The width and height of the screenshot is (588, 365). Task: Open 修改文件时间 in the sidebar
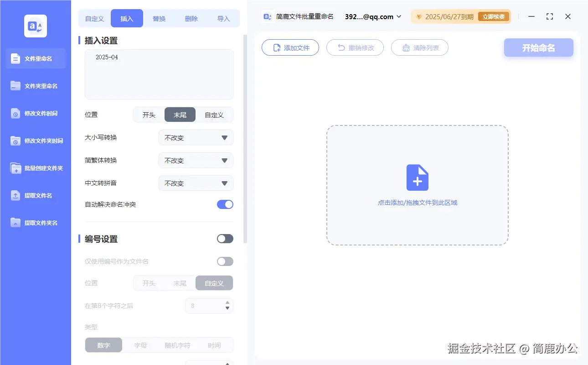pos(36,113)
